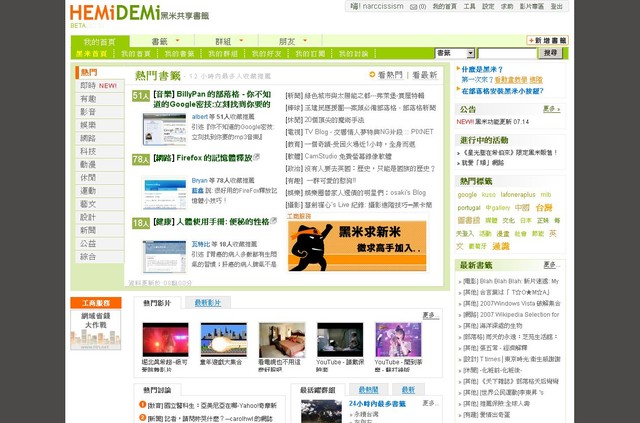The image size is (640, 423).
Task: Select the 我的首頁 main tab
Action: [100, 42]
